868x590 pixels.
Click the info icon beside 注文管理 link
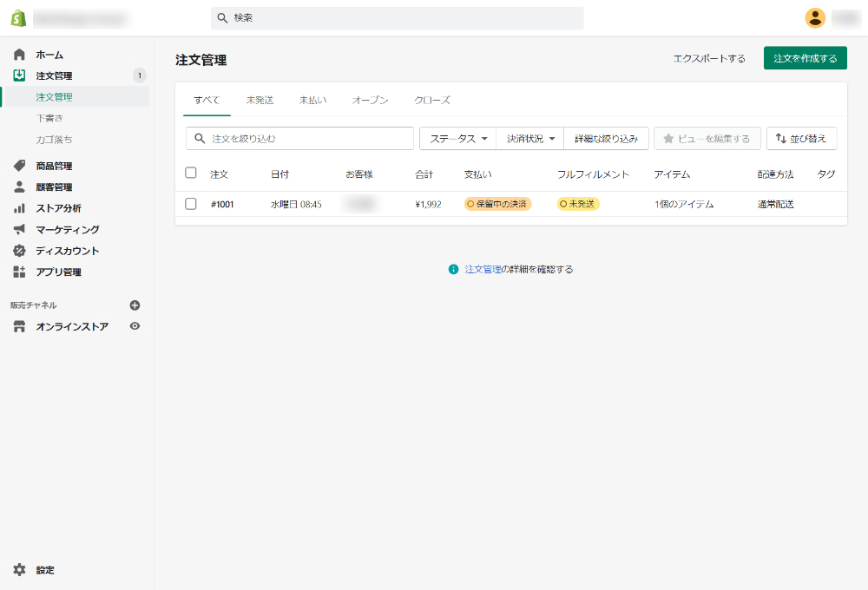453,270
